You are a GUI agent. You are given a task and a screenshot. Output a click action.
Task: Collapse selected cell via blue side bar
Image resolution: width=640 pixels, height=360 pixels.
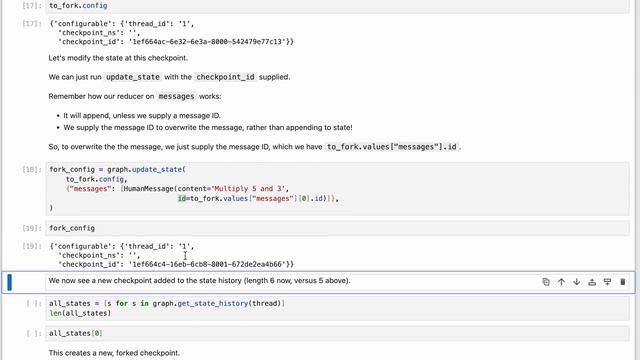(x=9, y=282)
